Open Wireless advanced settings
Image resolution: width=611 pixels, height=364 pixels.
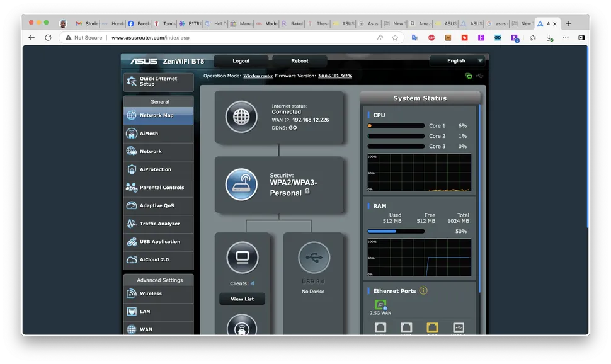(159, 293)
